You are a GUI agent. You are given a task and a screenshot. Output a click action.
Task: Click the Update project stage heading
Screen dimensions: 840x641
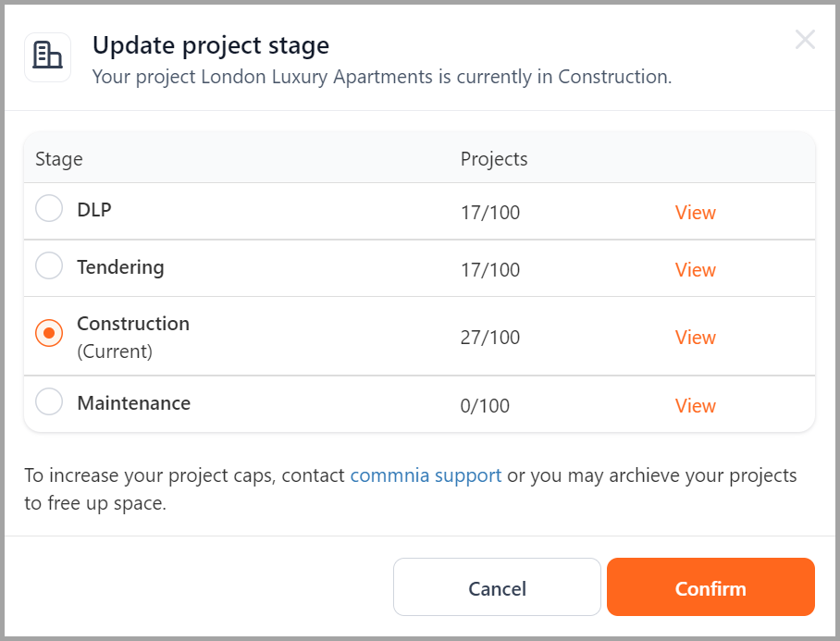pyautogui.click(x=211, y=45)
